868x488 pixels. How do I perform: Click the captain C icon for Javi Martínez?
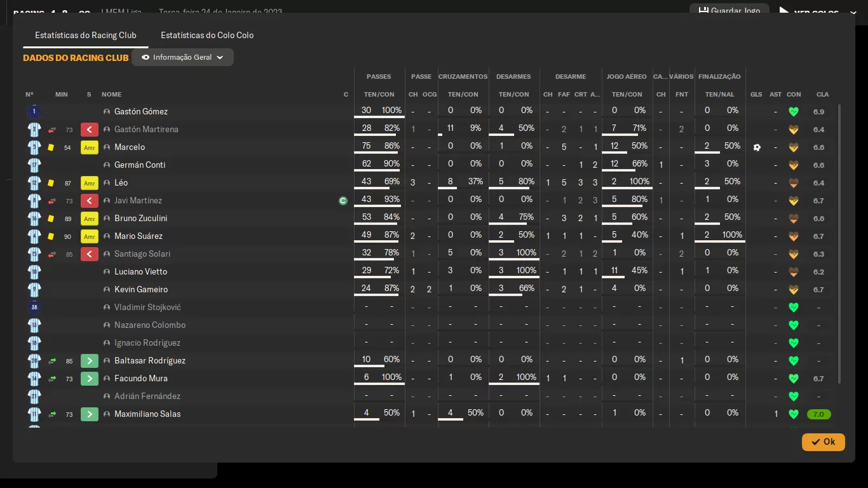[x=343, y=201]
